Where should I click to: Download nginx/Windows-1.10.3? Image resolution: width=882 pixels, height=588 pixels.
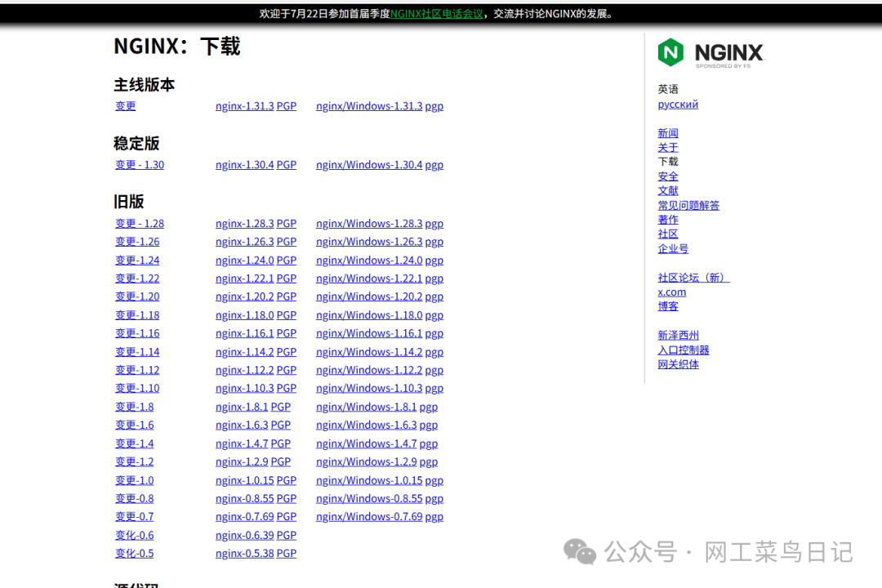click(369, 388)
